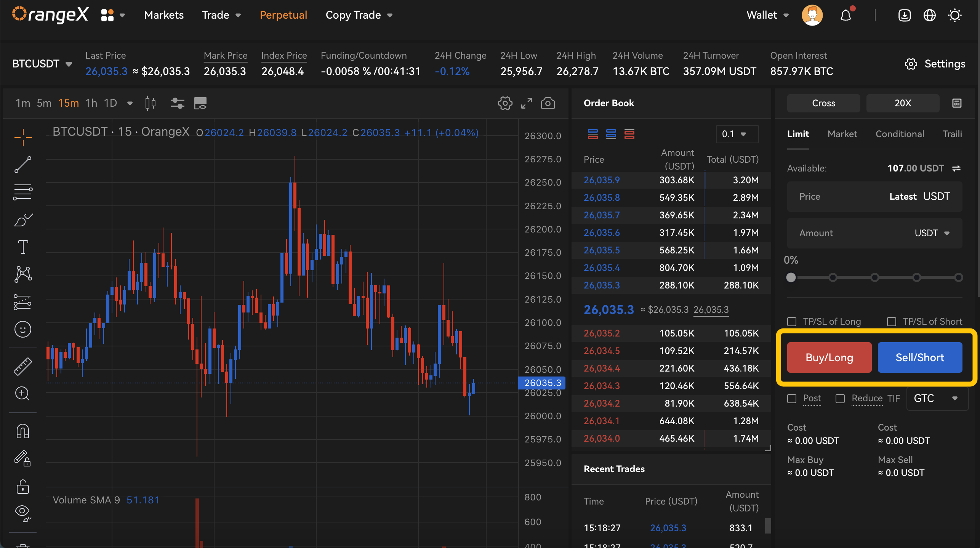This screenshot has width=980, height=548.
Task: Open the calculator icon
Action: (957, 103)
